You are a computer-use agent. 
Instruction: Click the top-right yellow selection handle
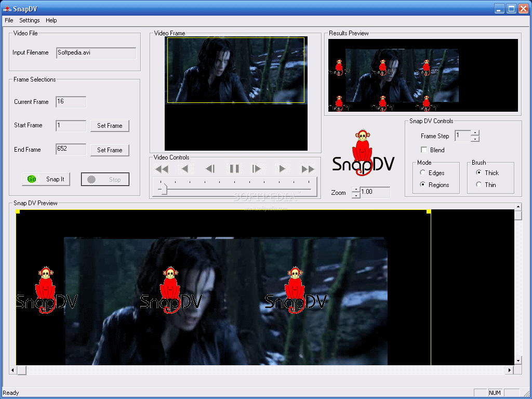pos(429,212)
